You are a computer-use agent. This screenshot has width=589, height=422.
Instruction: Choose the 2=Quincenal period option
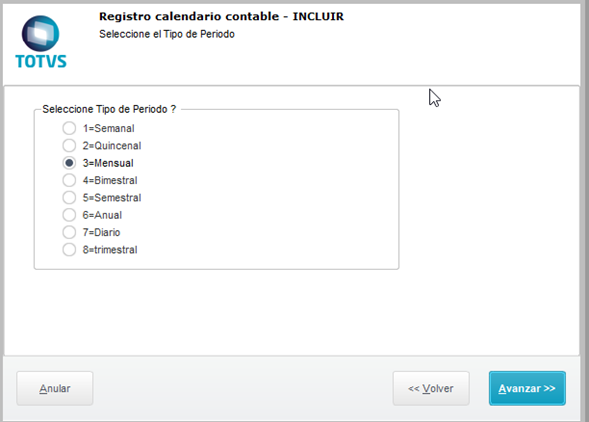click(x=69, y=145)
